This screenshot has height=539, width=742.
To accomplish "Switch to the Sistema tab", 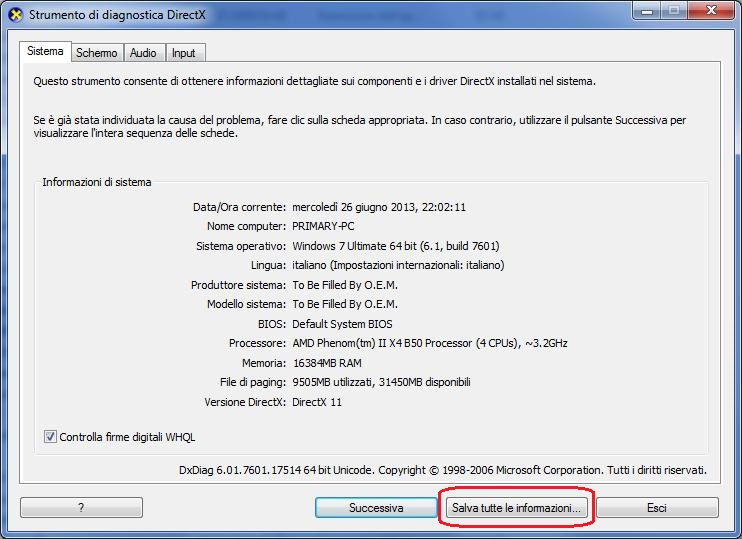I will pos(45,51).
